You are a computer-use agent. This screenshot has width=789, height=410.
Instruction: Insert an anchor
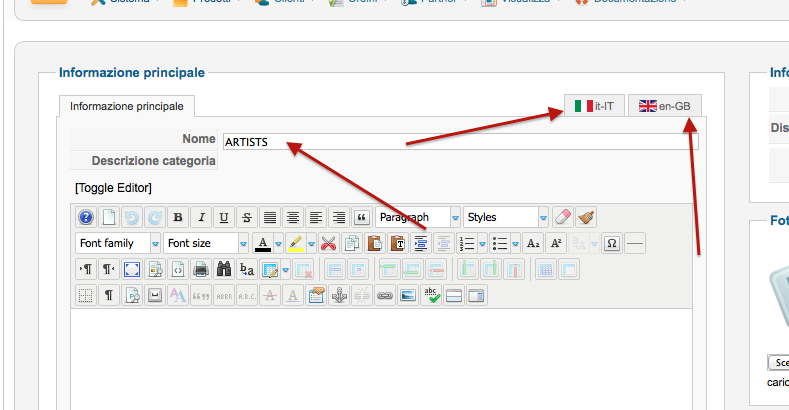(x=339, y=295)
